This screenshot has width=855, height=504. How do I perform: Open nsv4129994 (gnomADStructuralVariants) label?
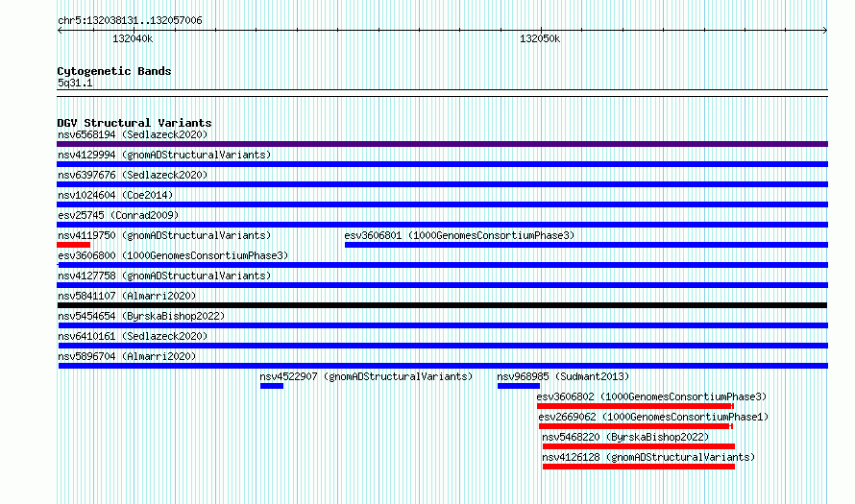[164, 155]
